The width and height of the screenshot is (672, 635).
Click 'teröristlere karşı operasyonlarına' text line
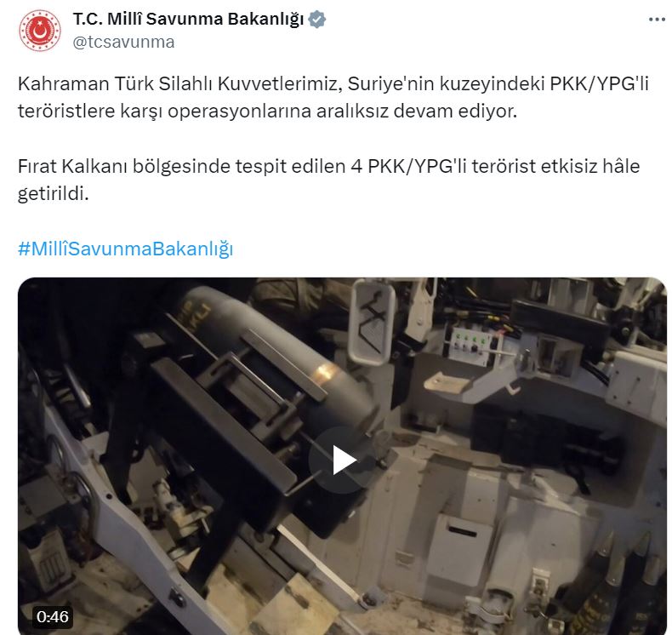164,111
